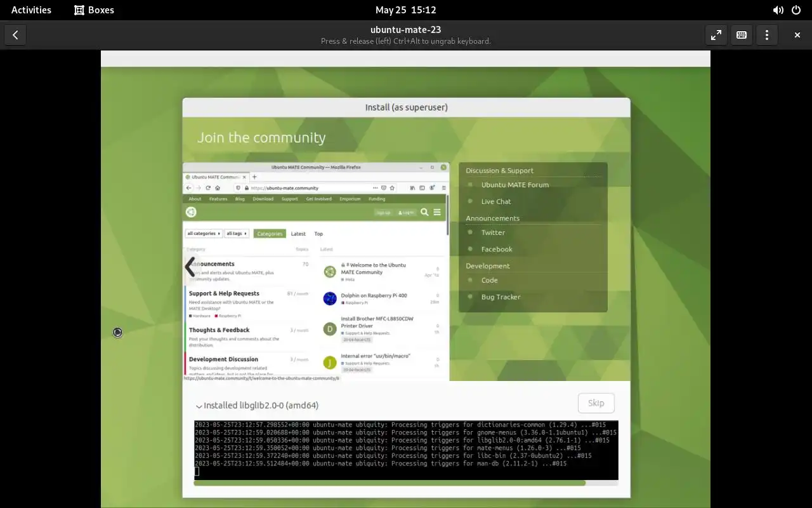812x508 pixels.
Task: Open the Code development link
Action: (x=489, y=280)
